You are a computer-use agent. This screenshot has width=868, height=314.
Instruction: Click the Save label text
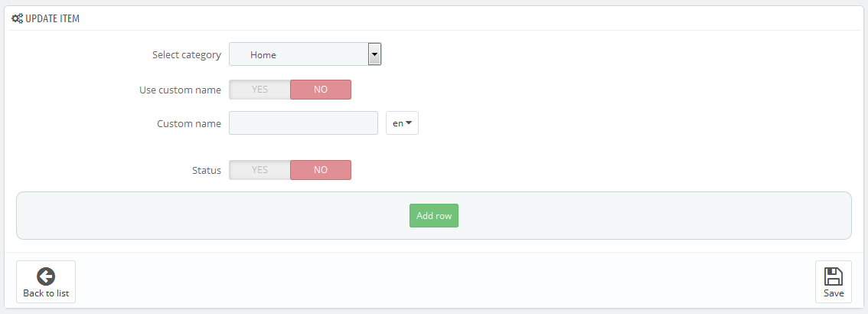click(x=833, y=293)
